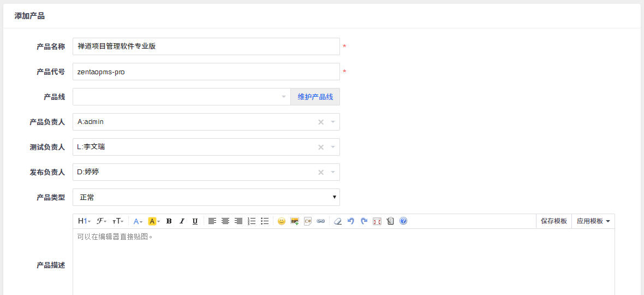The width and height of the screenshot is (644, 295).
Task: Toggle bold formatting in the editor
Action: point(169,221)
